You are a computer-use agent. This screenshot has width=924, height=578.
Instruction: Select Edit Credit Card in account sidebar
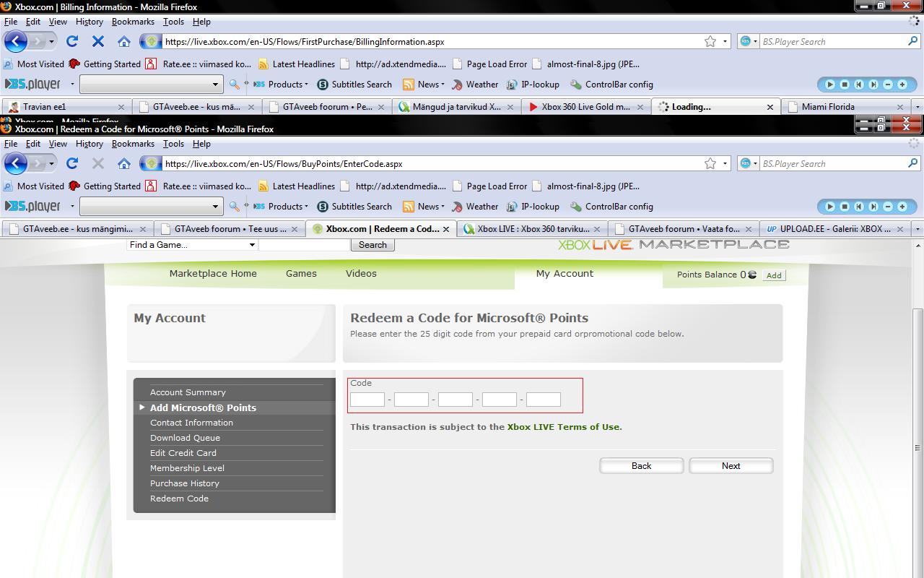183,453
